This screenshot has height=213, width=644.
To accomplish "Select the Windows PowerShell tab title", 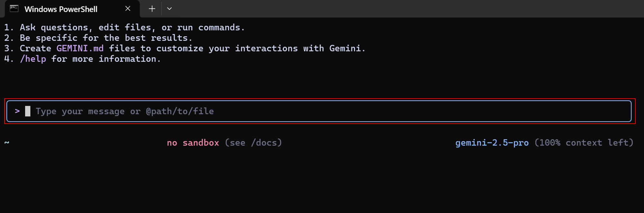I will point(61,9).
